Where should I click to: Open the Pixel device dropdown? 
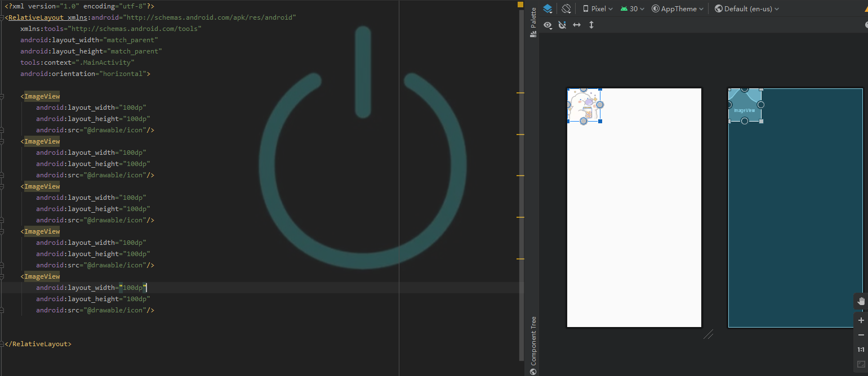[x=598, y=8]
